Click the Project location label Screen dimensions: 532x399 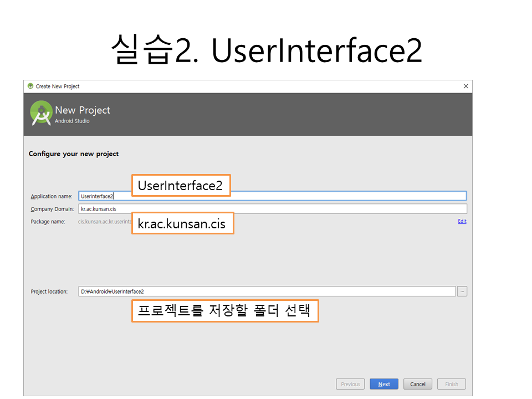point(49,292)
